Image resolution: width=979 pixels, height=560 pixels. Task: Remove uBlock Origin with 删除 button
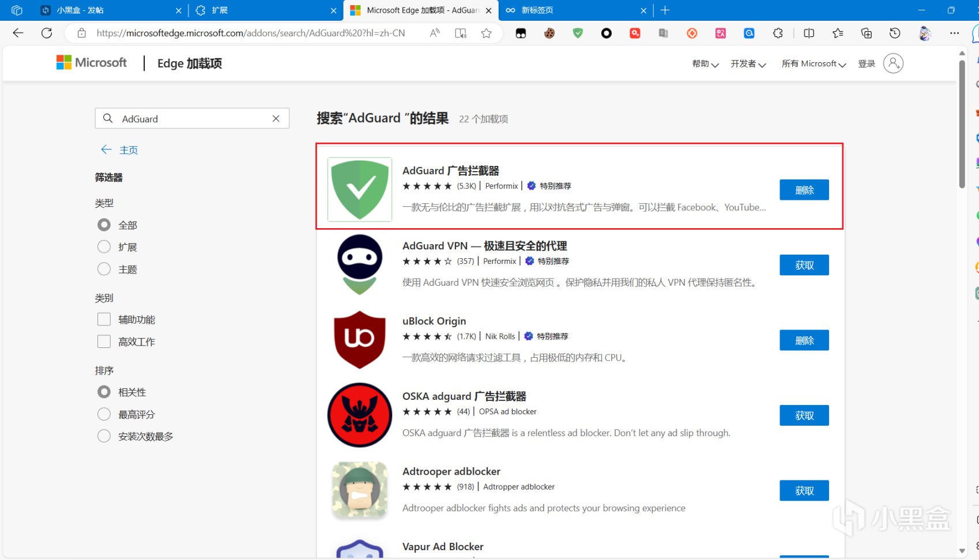click(x=804, y=340)
